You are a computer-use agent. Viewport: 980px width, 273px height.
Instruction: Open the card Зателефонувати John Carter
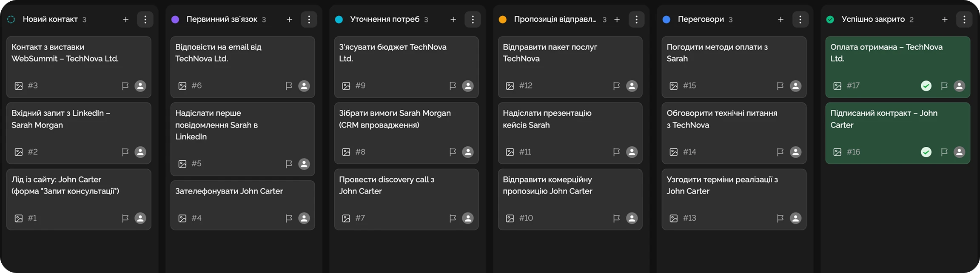pos(229,191)
